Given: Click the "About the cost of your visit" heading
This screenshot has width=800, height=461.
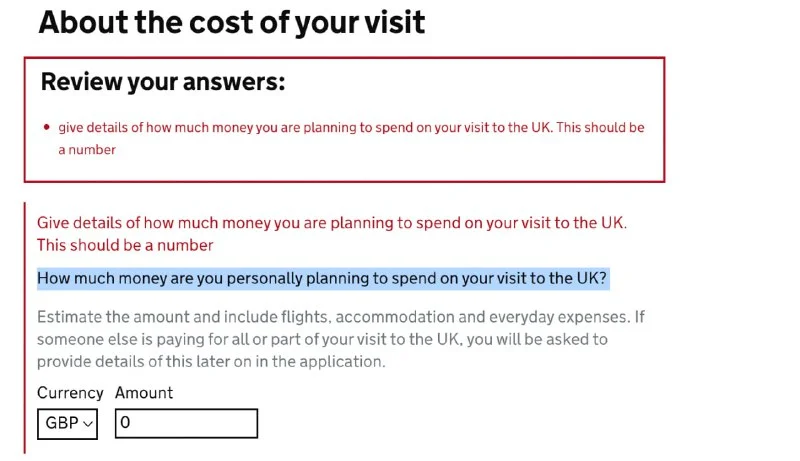Looking at the screenshot, I should (x=232, y=23).
